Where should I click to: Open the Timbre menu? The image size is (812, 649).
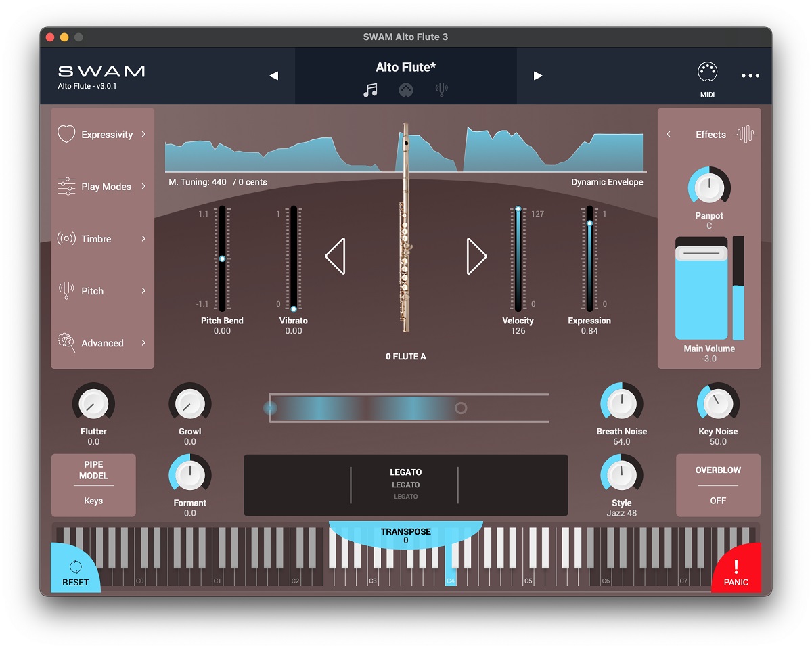(x=96, y=239)
